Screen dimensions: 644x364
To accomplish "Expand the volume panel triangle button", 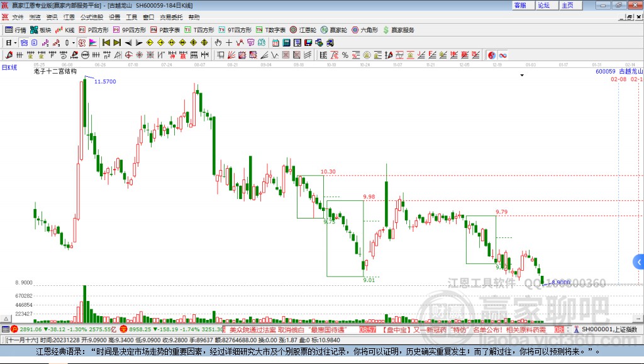I will coord(6,319).
